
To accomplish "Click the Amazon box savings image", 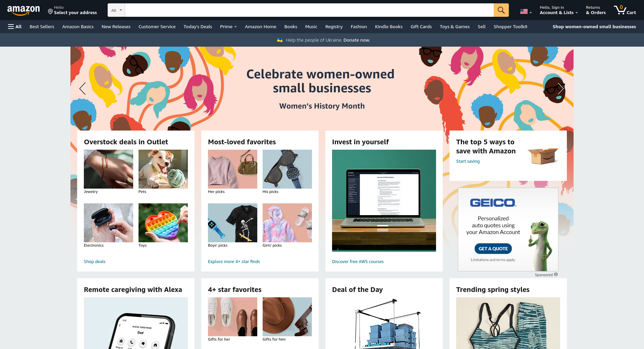I will [543, 156].
